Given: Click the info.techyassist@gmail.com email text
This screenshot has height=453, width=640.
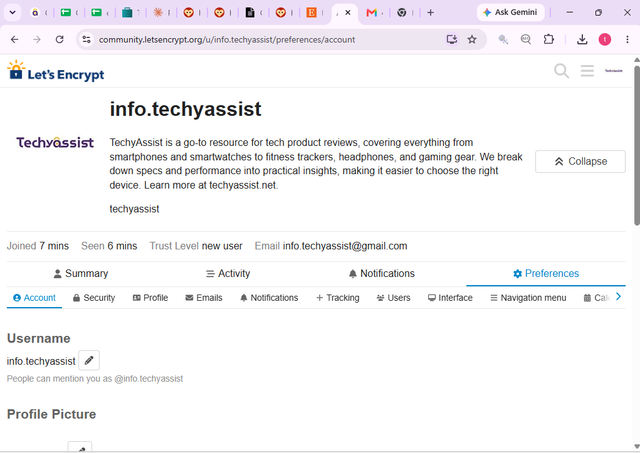Looking at the screenshot, I should click(345, 246).
